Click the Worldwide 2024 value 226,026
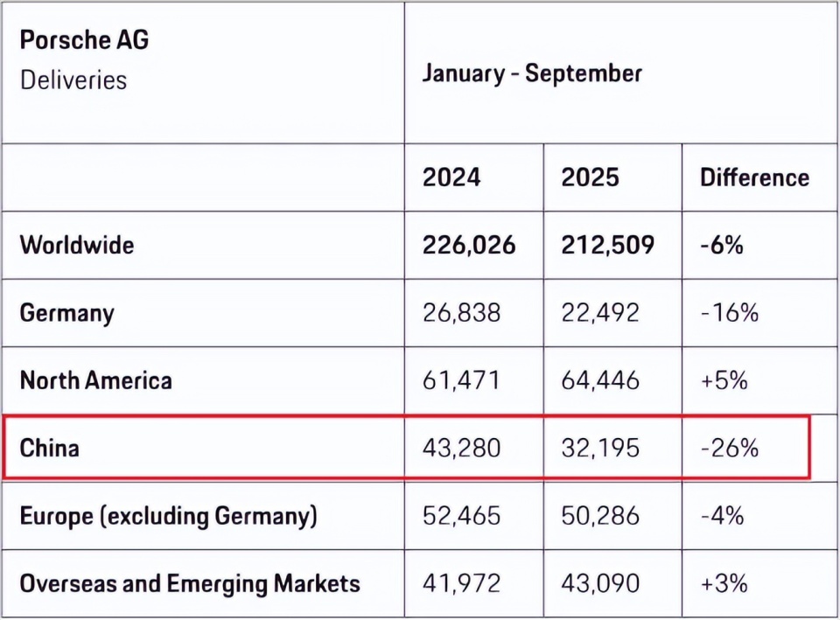Image resolution: width=840 pixels, height=620 pixels. (x=469, y=244)
